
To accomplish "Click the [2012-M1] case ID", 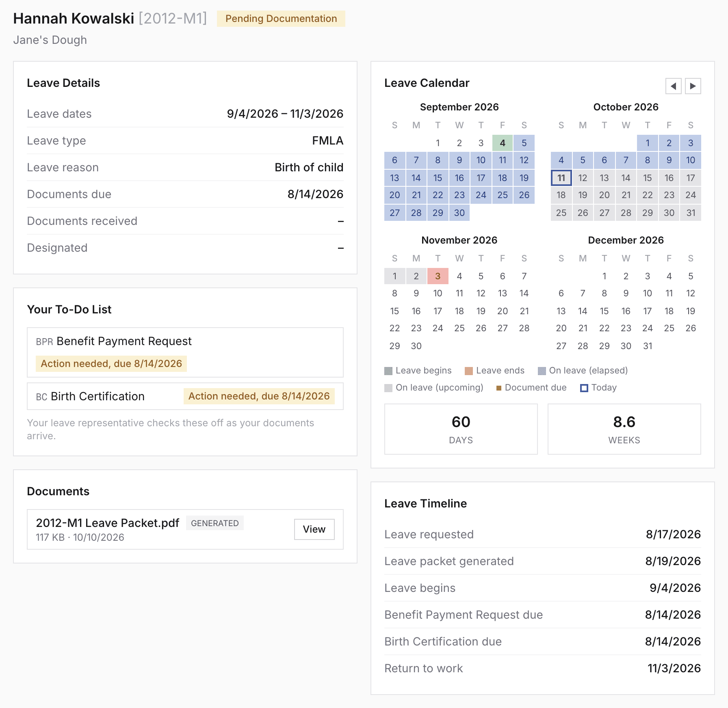I will [x=173, y=19].
